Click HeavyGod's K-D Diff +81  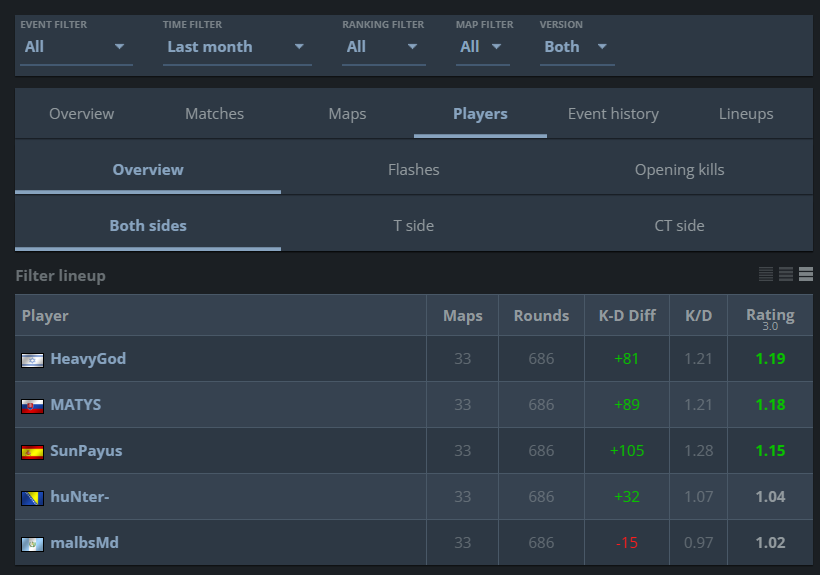[627, 359]
